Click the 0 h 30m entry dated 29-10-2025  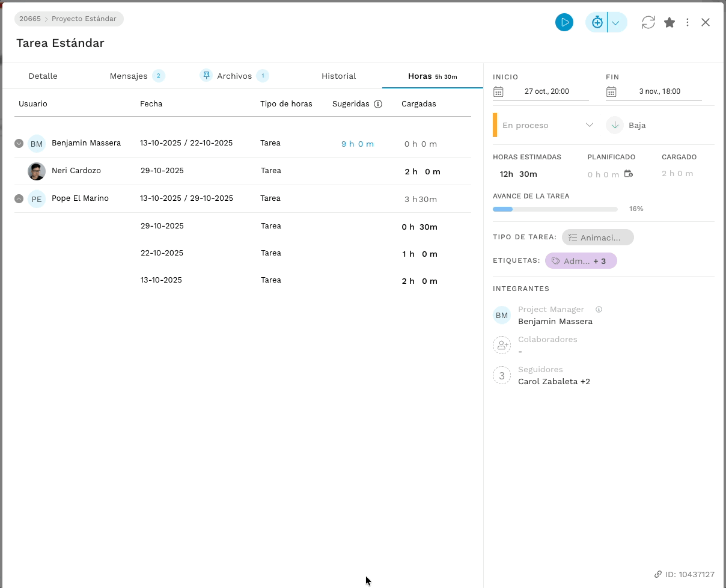[419, 227]
